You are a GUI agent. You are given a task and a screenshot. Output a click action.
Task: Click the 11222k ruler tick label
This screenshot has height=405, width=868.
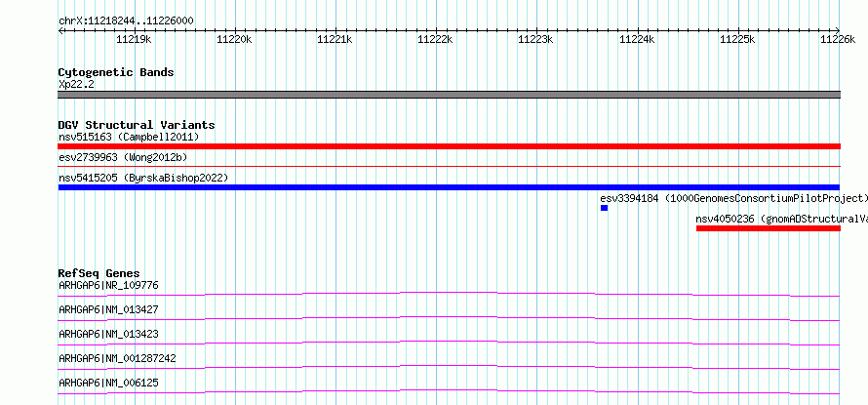(436, 39)
